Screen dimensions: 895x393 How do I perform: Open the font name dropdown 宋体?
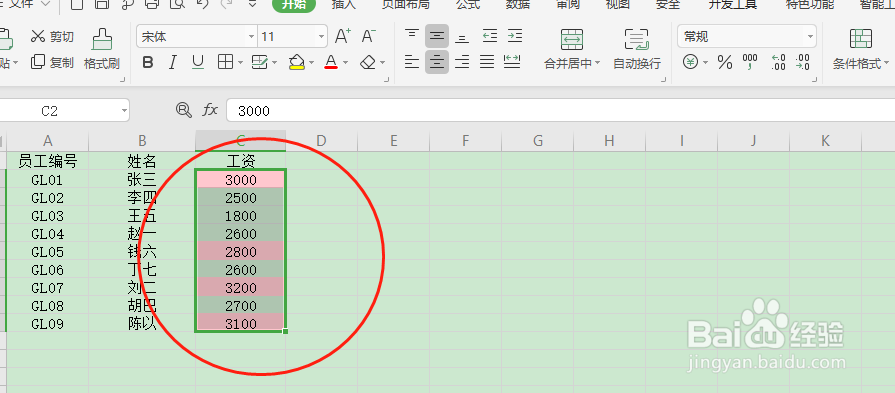[x=252, y=37]
